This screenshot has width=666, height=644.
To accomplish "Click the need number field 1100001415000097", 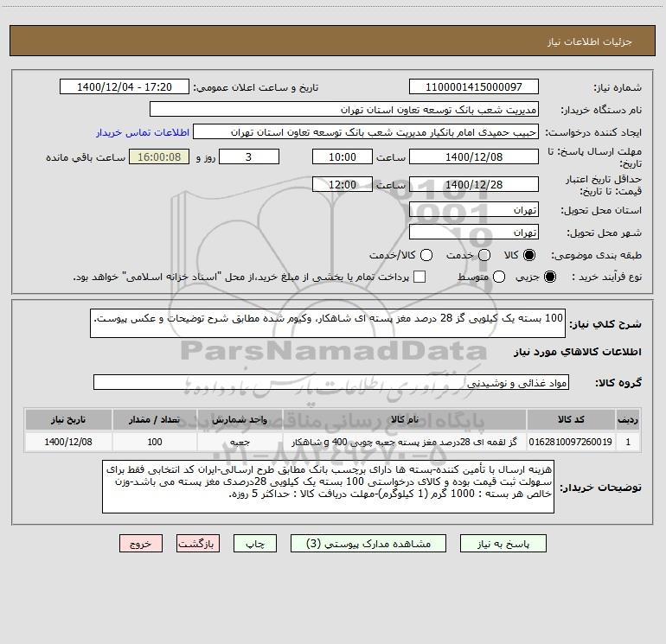I will tap(474, 87).
